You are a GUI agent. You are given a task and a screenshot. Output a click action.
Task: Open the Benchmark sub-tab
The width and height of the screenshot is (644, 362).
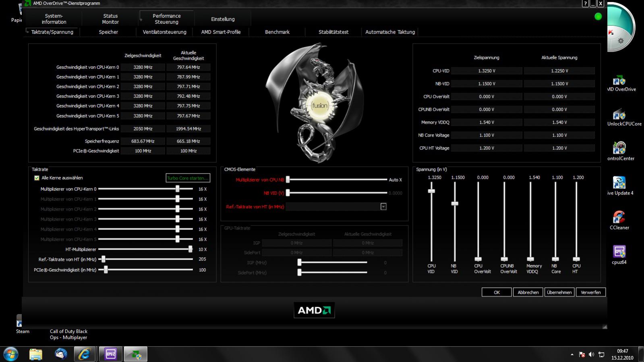[277, 32]
